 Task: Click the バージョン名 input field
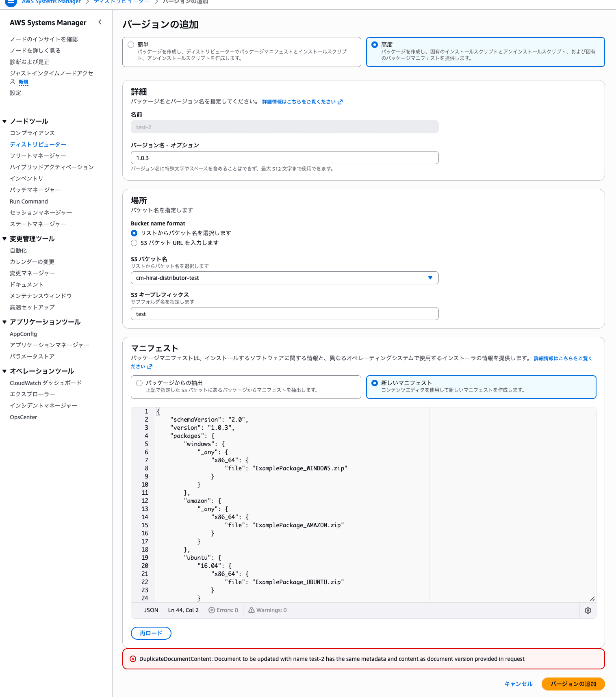coord(284,158)
